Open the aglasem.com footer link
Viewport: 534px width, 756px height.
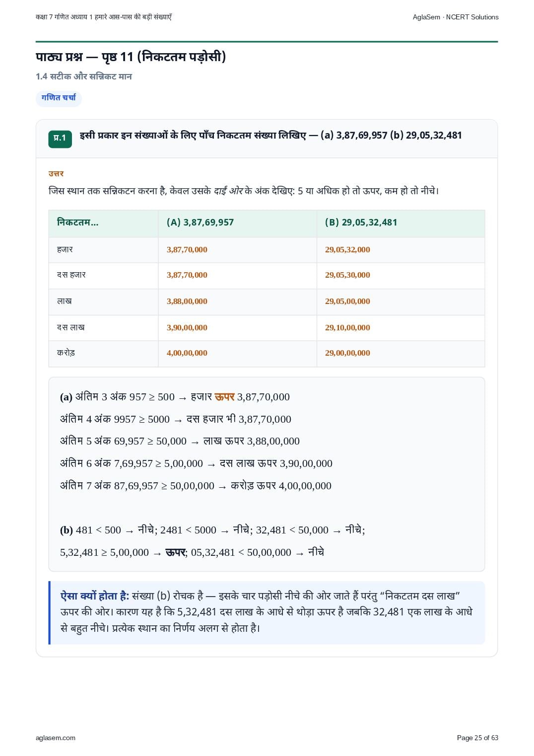tap(56, 738)
